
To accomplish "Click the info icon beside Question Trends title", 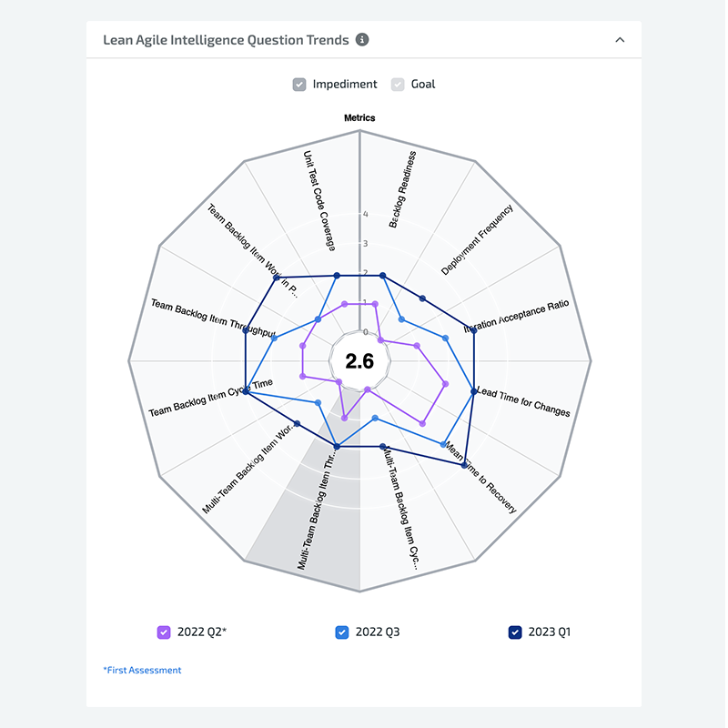I will pos(362,40).
